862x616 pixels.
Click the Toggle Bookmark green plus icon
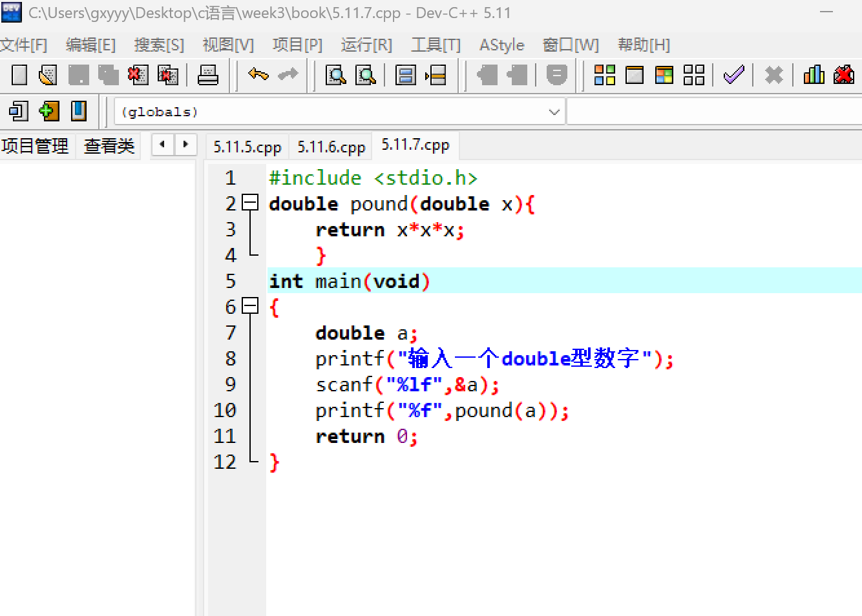coord(48,112)
